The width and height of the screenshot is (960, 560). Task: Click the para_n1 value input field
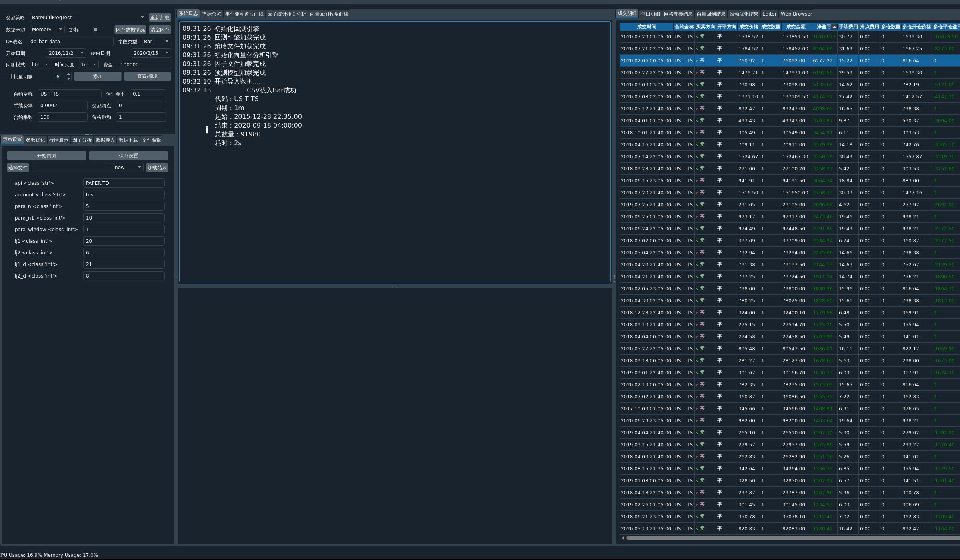(124, 218)
